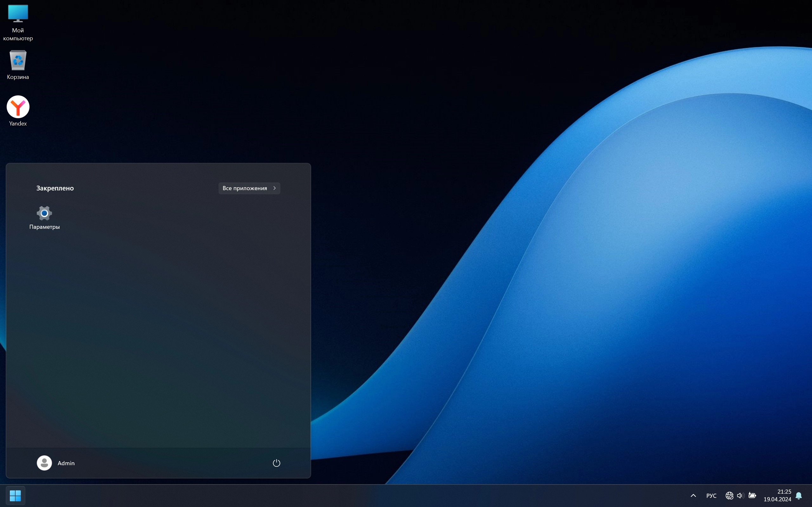This screenshot has width=812, height=507.
Task: Click arrow beside Все приложения
Action: [274, 188]
